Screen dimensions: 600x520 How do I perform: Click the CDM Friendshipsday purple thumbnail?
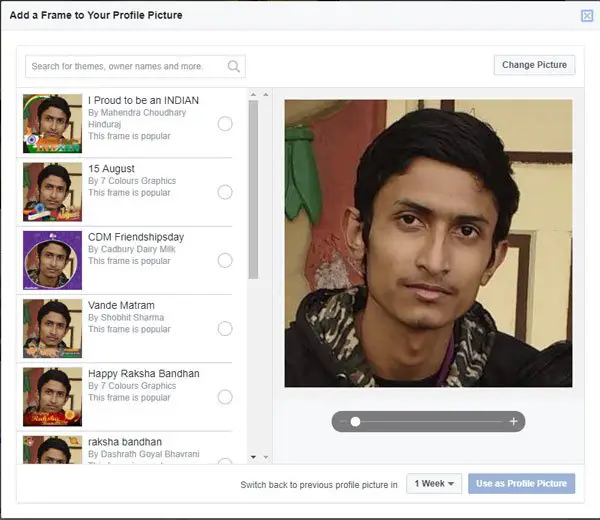click(52, 260)
